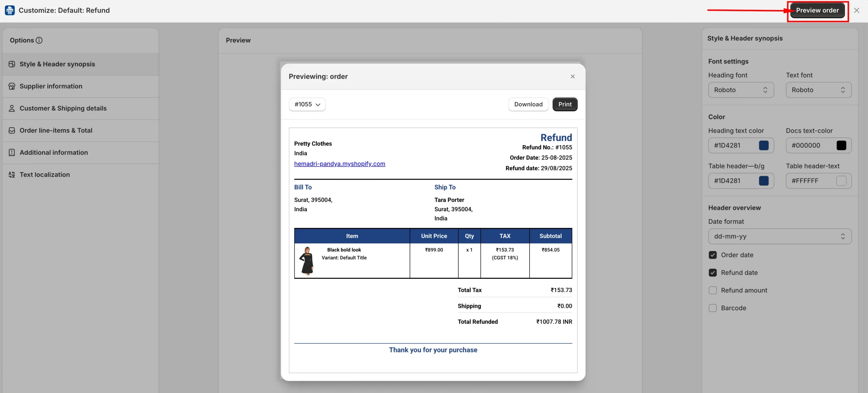868x393 pixels.
Task: Click the Order line-items & Total inbox icon
Action: pyautogui.click(x=12, y=131)
